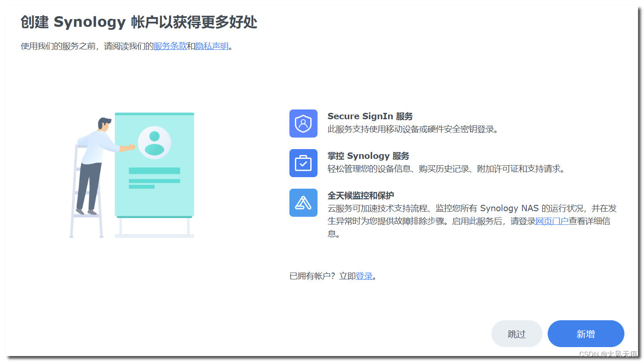Click the 掌控 Synology 服务 briefcase icon
644x362 pixels.
pyautogui.click(x=303, y=163)
